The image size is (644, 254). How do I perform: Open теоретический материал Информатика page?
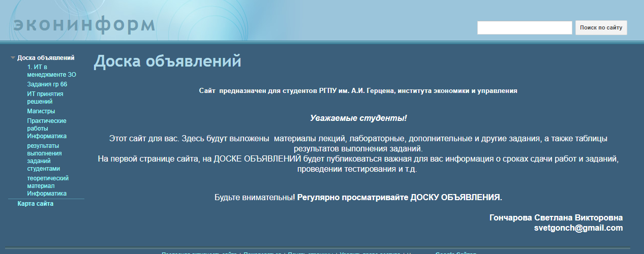(x=47, y=186)
